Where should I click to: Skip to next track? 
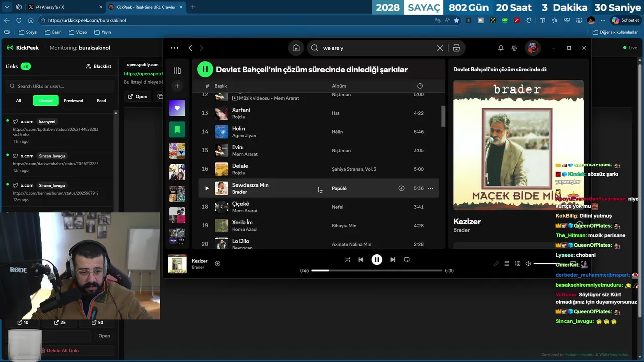393,259
